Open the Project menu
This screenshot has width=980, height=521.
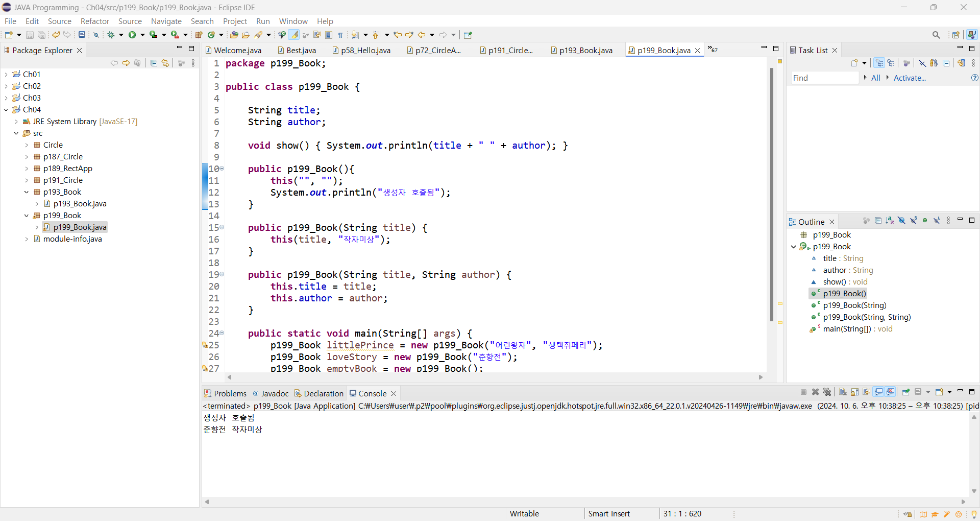point(235,21)
